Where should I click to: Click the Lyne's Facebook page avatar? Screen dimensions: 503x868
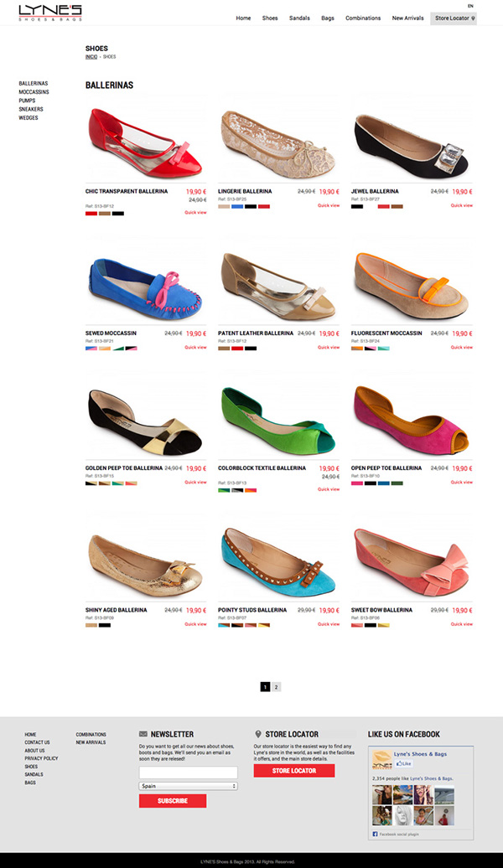[x=382, y=759]
